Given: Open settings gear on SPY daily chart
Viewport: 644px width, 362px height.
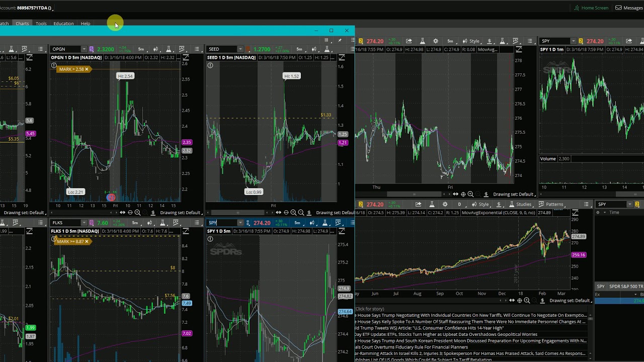Looking at the screenshot, I should coord(445,205).
